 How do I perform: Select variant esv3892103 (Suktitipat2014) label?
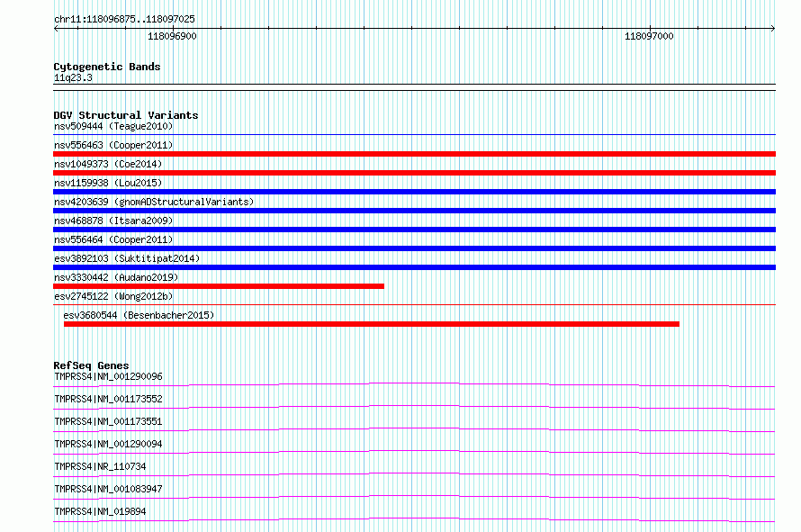[127, 258]
